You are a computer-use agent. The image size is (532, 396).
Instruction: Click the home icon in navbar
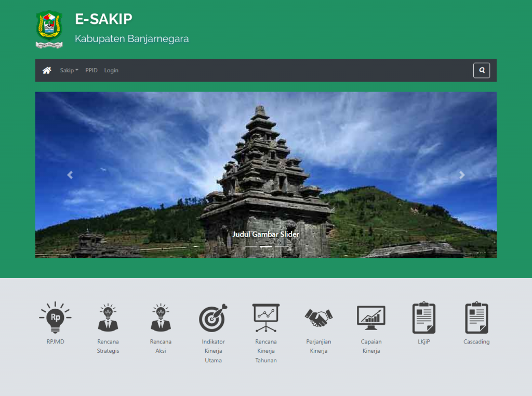47,70
